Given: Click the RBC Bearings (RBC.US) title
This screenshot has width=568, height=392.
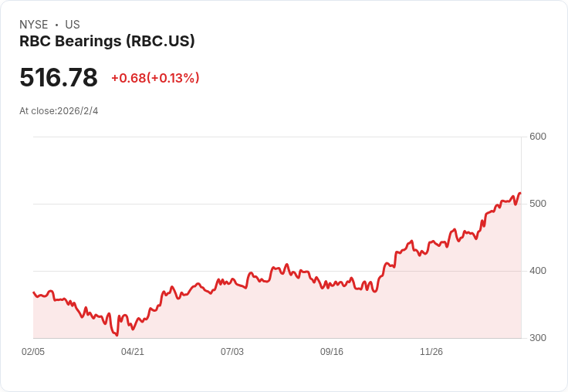Looking at the screenshot, I should pos(106,42).
